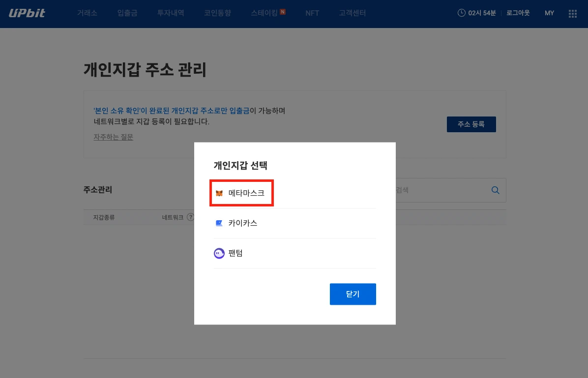Select 카이카스 wallet option

(x=295, y=223)
